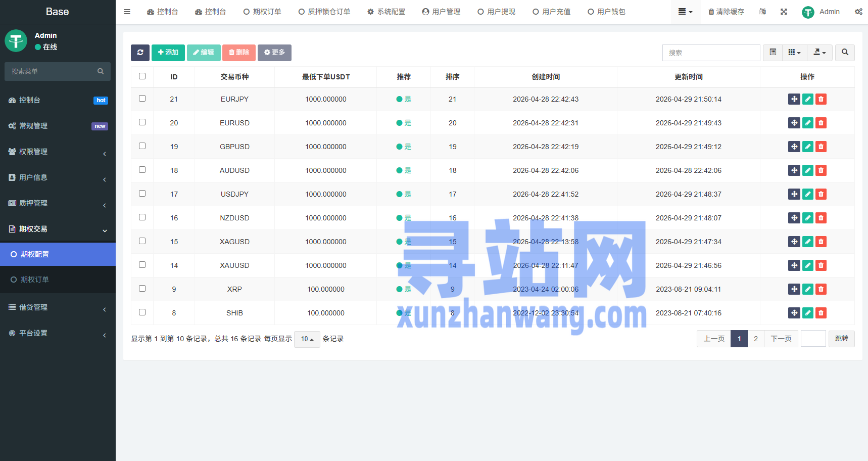Image resolution: width=868 pixels, height=461 pixels.
Task: Collapse the 期权交易 sidebar menu
Action: point(58,229)
